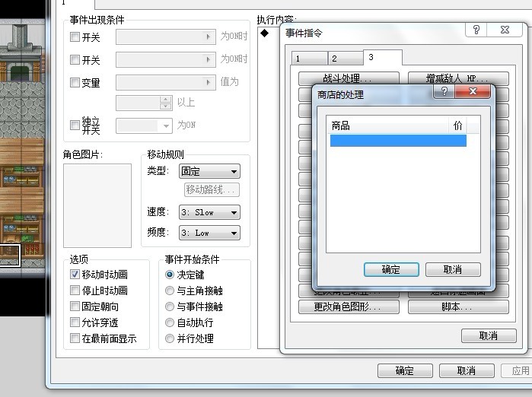The width and height of the screenshot is (532, 397).
Task: Open the 独立开关 value dropdown
Action: coord(144,125)
